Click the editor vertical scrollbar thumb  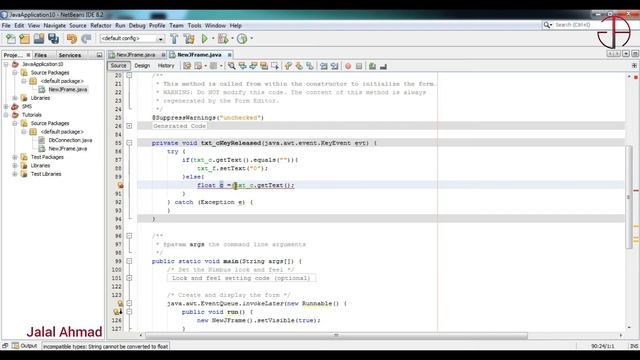629,197
